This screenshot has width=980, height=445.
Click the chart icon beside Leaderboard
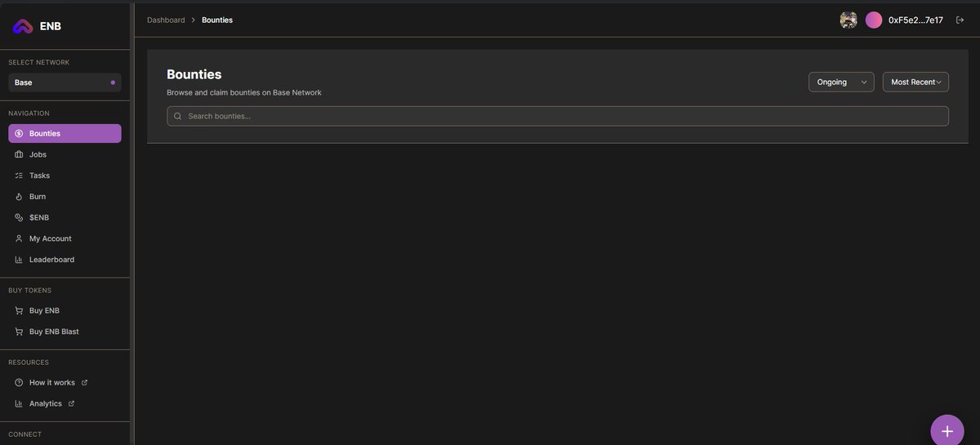pos(19,260)
